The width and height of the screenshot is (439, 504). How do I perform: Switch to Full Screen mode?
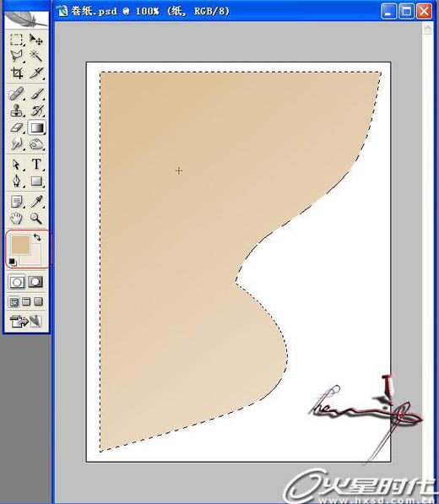[x=38, y=302]
